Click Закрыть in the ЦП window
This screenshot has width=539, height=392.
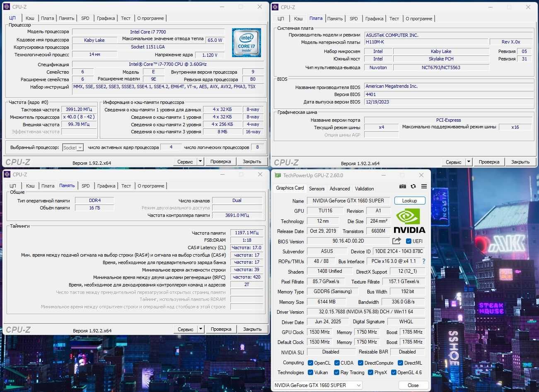252,161
